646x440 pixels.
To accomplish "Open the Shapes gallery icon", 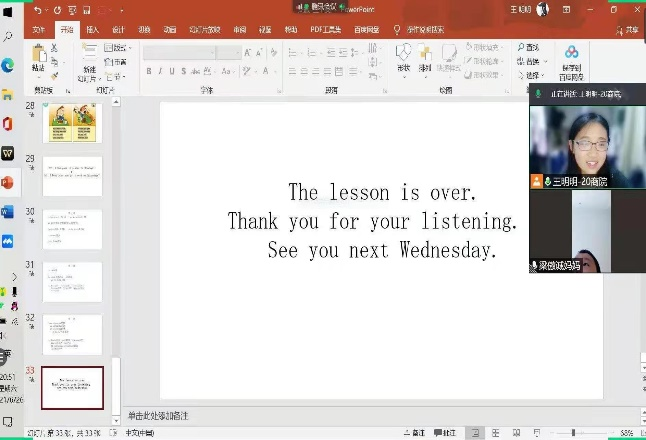I will coord(403,54).
